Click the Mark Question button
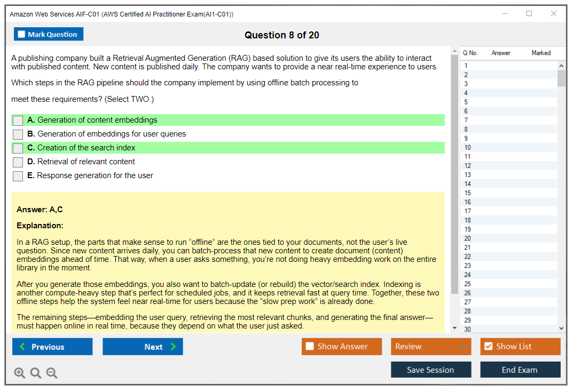This screenshot has height=392, width=574. (x=49, y=34)
